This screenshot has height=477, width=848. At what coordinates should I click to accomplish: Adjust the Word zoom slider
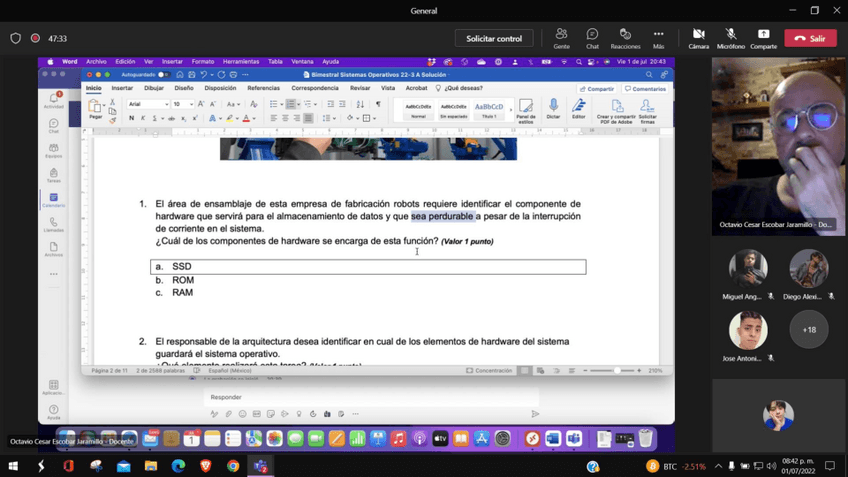point(616,370)
